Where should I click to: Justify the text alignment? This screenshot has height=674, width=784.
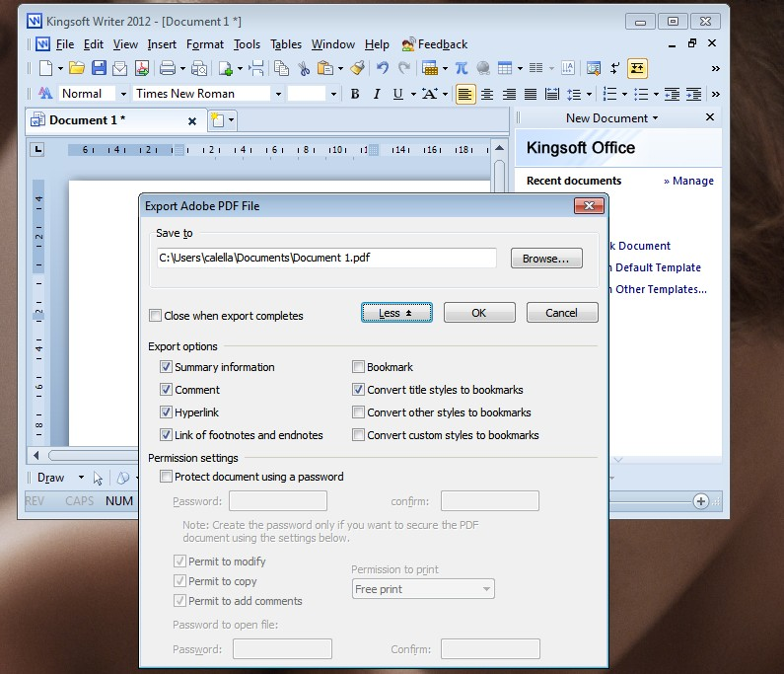(x=530, y=94)
